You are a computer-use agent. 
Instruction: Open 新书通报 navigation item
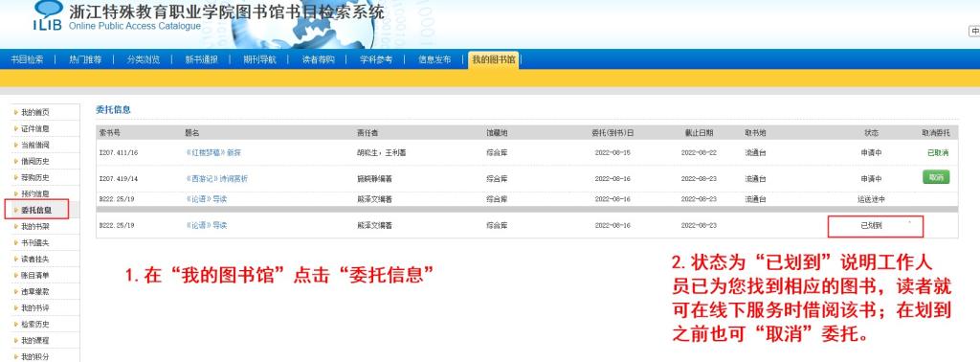(201, 59)
